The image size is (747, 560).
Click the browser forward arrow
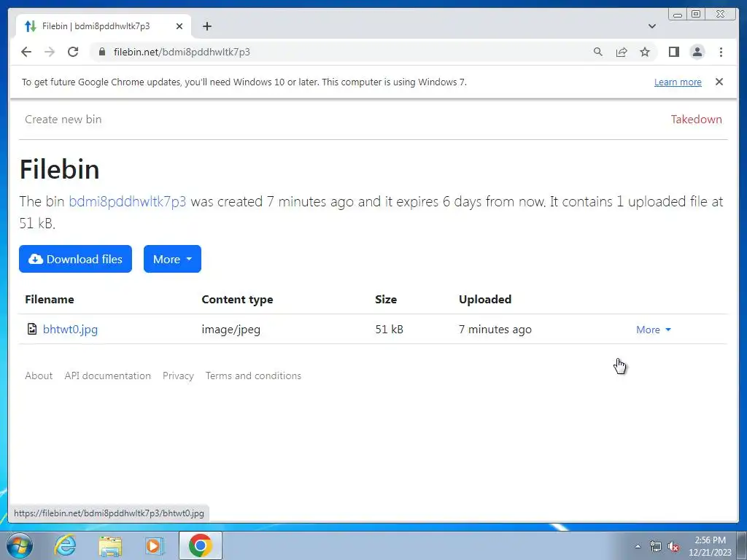click(x=50, y=52)
